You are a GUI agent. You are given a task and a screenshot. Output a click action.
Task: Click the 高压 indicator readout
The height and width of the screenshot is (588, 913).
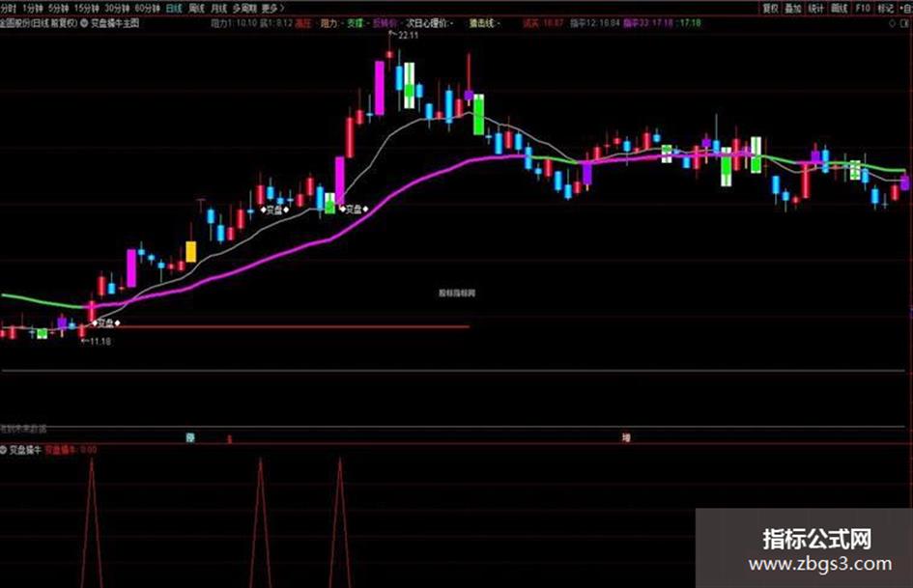(304, 23)
